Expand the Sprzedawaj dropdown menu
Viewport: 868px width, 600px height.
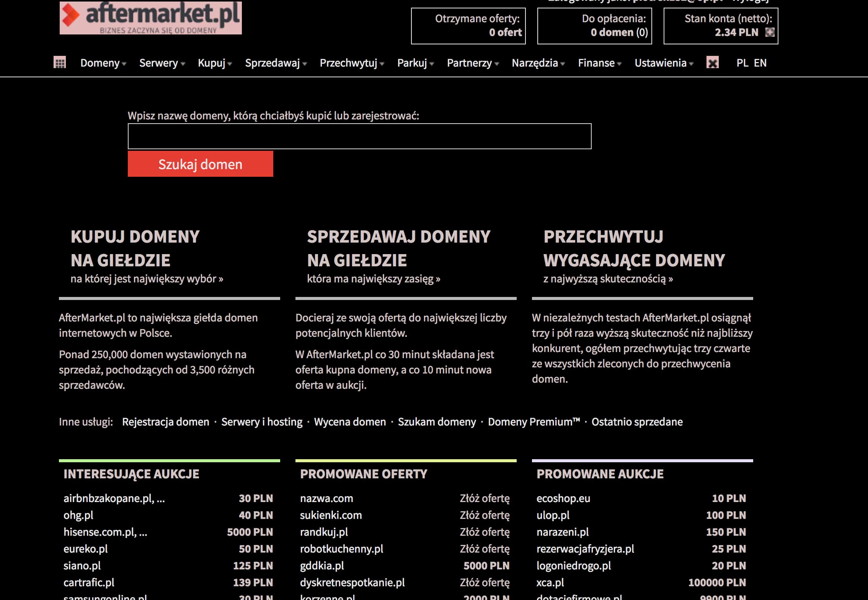click(276, 63)
